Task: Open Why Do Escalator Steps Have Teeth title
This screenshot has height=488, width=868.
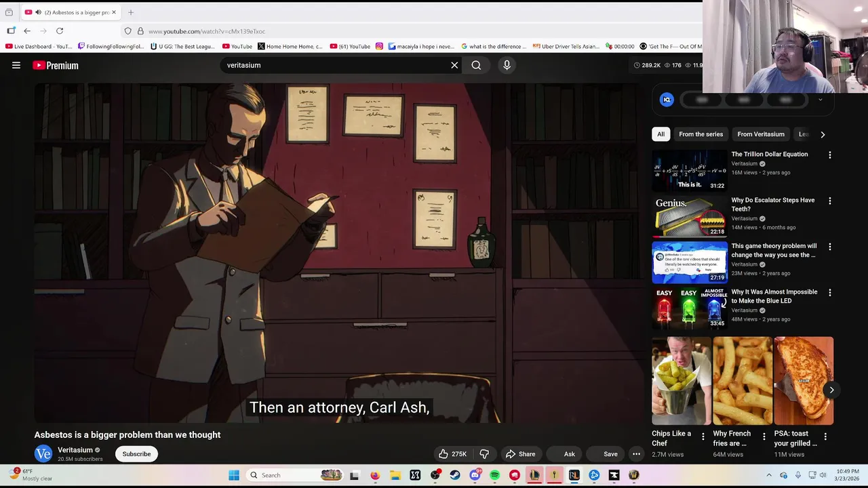Action: (772, 204)
